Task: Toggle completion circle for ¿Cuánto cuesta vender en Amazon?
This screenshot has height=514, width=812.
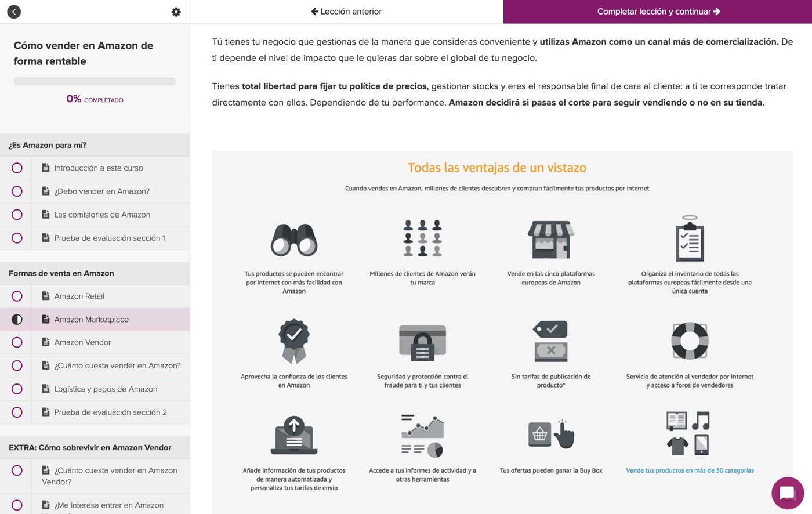Action: coord(17,365)
